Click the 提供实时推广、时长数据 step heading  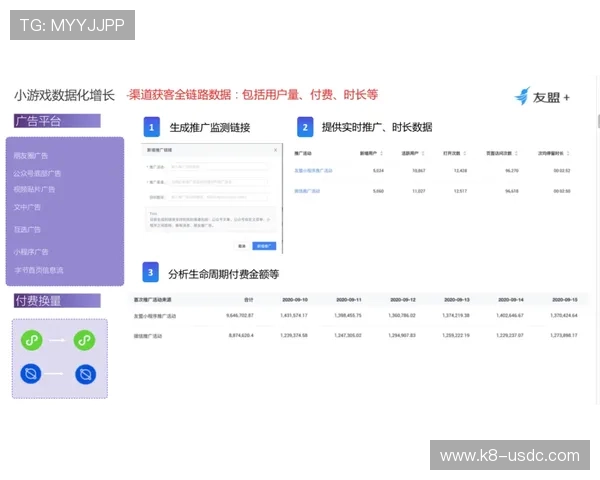(377, 127)
